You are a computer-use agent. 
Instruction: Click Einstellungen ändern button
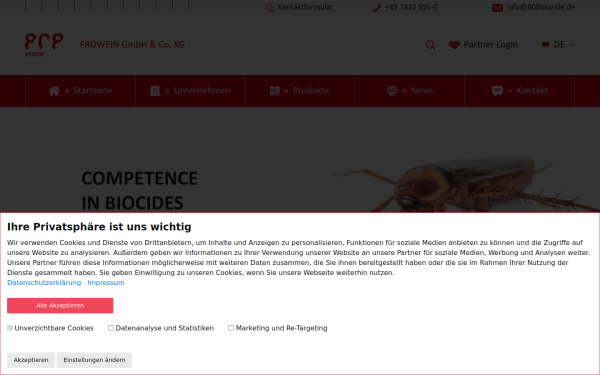point(95,360)
